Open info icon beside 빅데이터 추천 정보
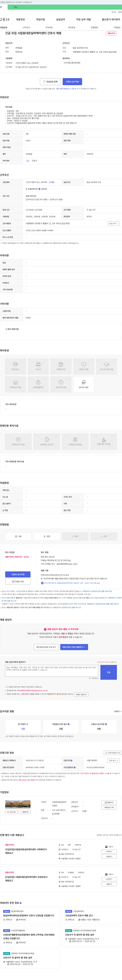Viewport: 122px width, 980px height. pyautogui.click(x=21, y=903)
